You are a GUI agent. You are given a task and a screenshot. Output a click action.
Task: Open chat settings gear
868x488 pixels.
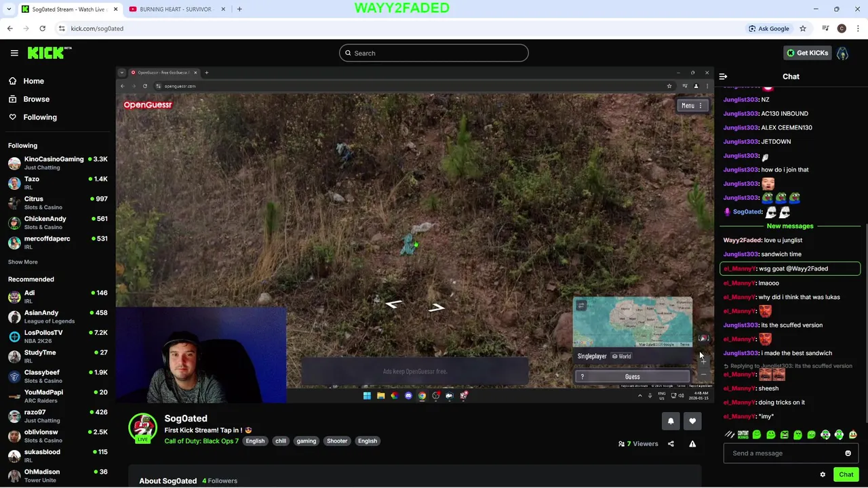823,474
